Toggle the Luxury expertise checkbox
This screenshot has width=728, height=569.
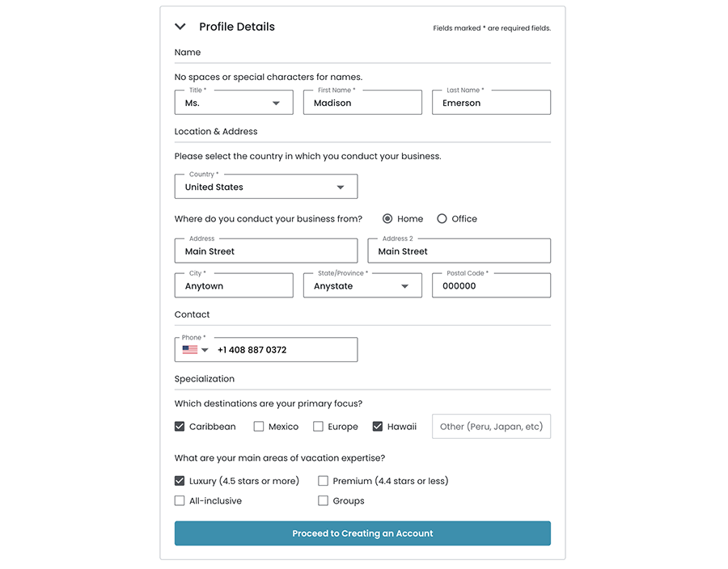[x=180, y=481]
